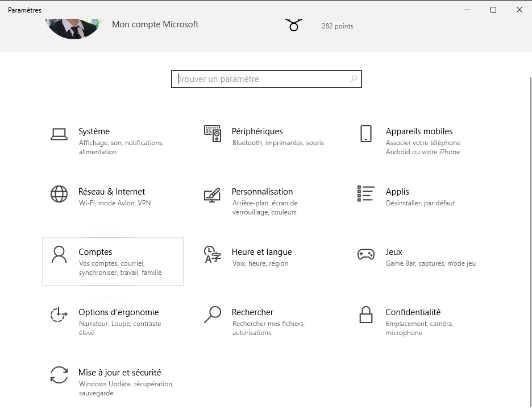Open the Mon compte Microsoft link
This screenshot has width=532, height=417.
coord(155,24)
